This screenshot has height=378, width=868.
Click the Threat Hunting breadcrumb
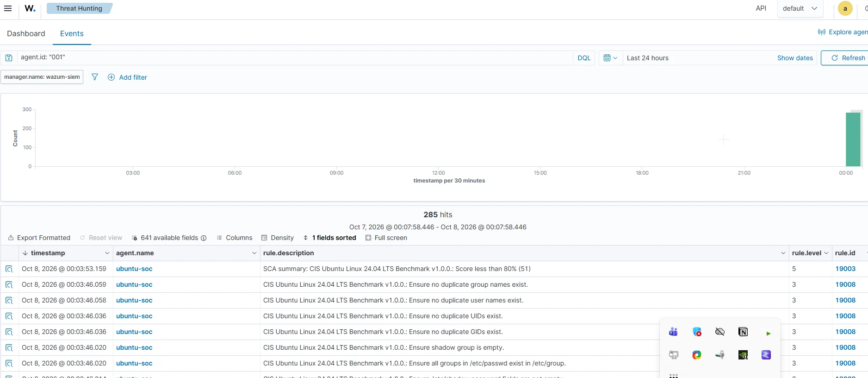pos(79,8)
